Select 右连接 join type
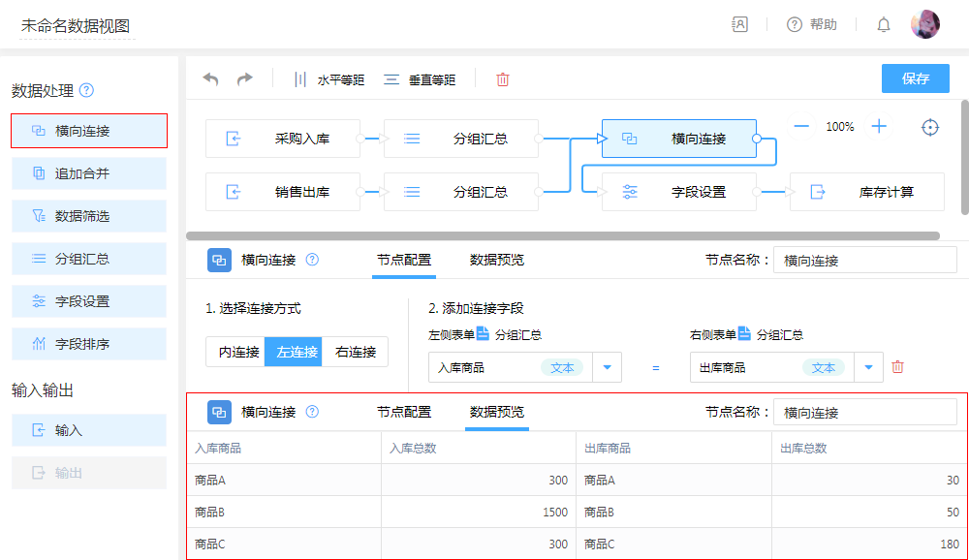 coord(356,352)
